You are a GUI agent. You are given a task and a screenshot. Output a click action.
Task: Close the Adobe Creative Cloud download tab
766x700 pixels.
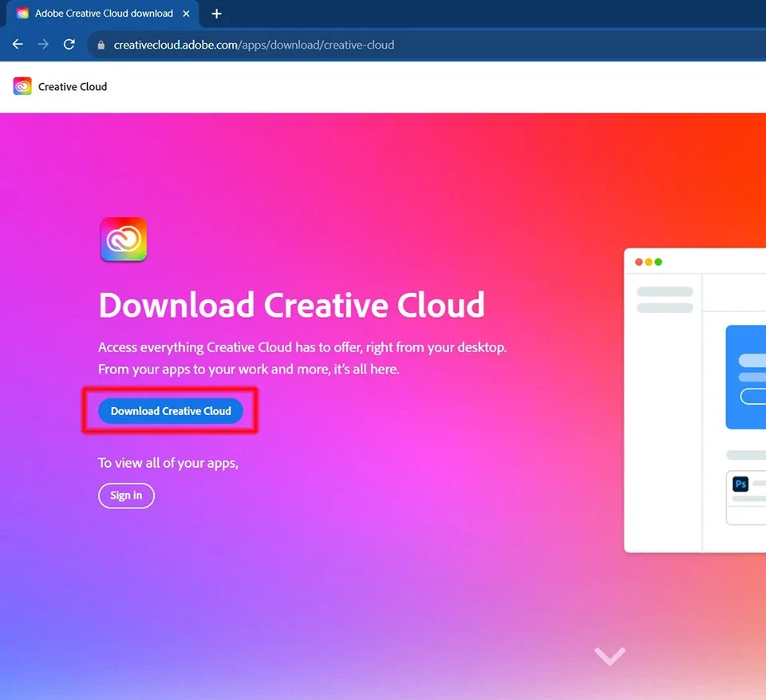click(x=187, y=14)
